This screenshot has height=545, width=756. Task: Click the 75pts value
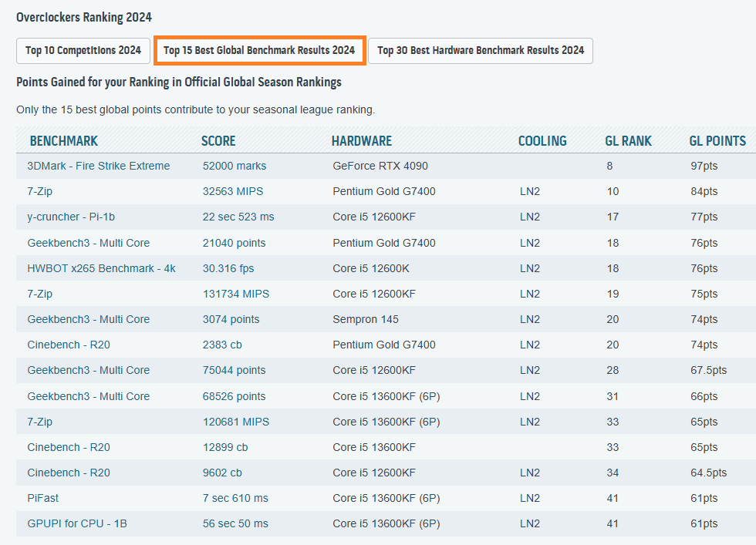[704, 294]
